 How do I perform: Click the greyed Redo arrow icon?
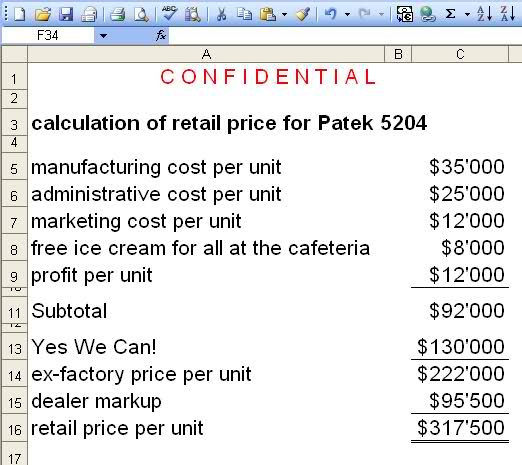click(x=364, y=14)
